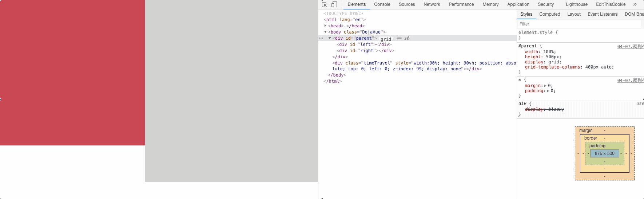Viewport: 644px width, 199px height.
Task: Expand the padding shorthand property
Action: 548,91
